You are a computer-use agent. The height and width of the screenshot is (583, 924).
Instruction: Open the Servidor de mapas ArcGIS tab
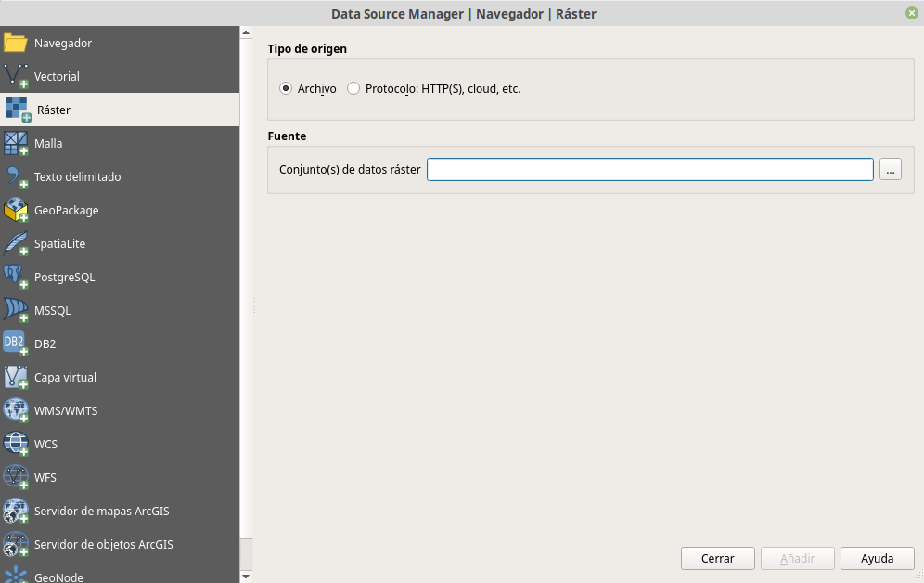click(101, 512)
